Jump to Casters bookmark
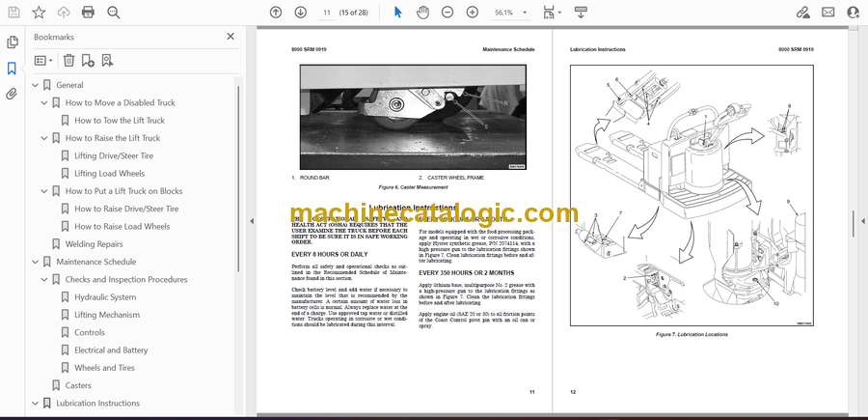Viewport: 868px width, 420px height. point(78,385)
